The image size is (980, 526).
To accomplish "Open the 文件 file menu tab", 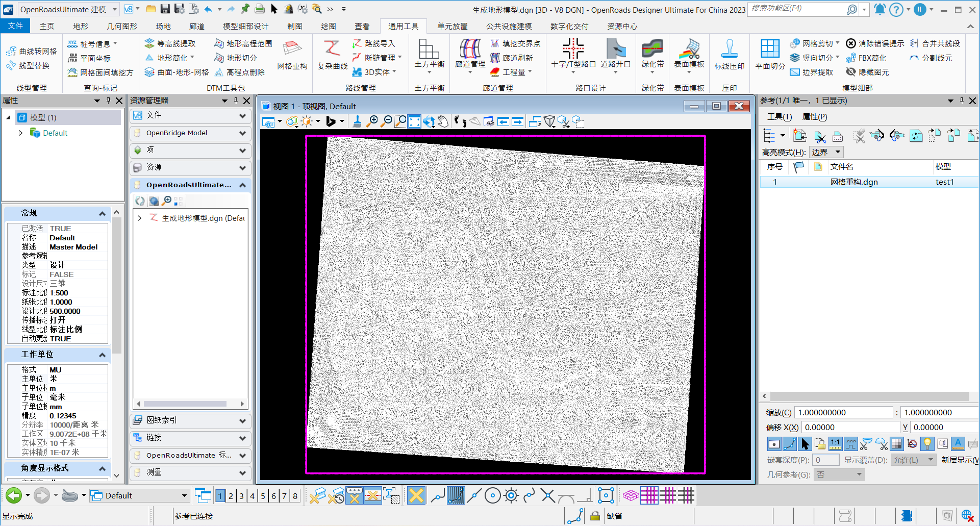I will tap(15, 26).
